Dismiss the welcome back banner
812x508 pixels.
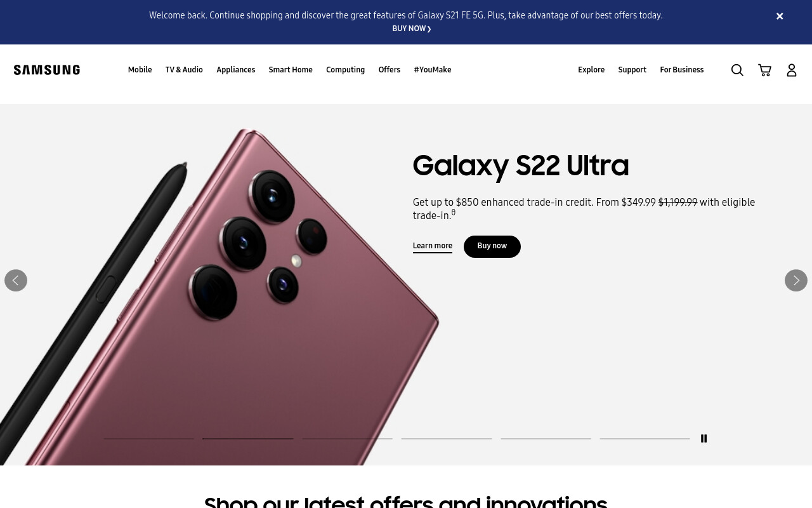tap(780, 17)
